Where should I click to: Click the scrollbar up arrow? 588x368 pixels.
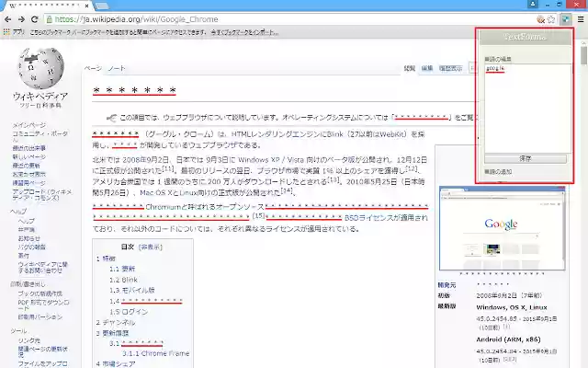pyautogui.click(x=583, y=42)
